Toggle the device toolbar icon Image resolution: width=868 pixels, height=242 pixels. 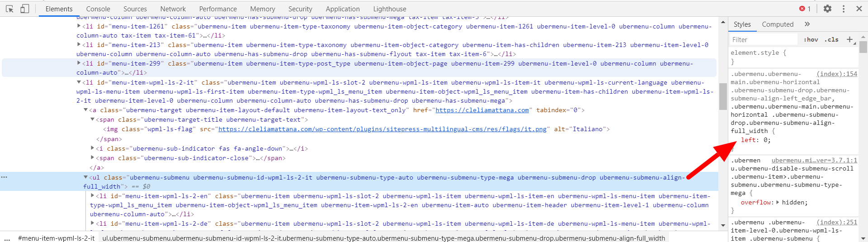[x=24, y=9]
